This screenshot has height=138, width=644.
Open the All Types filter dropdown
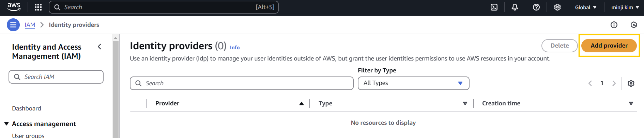(x=413, y=83)
